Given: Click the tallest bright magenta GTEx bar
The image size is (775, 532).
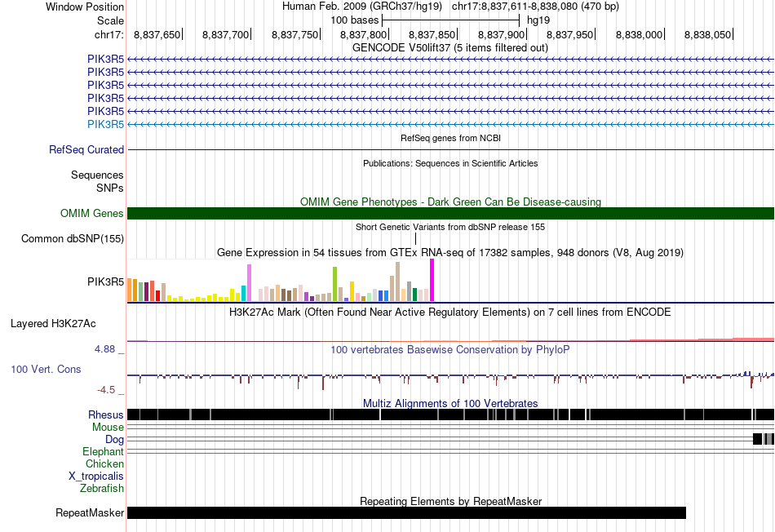Looking at the screenshot, I should coord(432,280).
